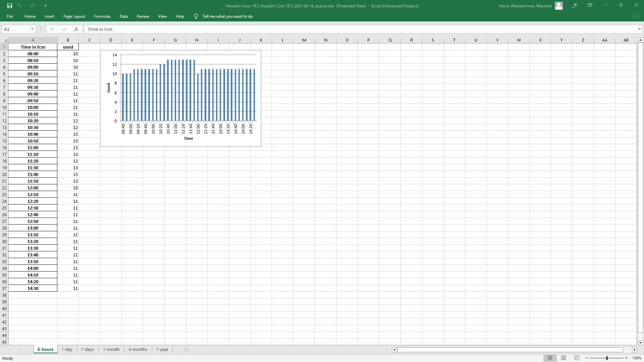
Task: Click the zoom slider handle
Action: pos(607,358)
